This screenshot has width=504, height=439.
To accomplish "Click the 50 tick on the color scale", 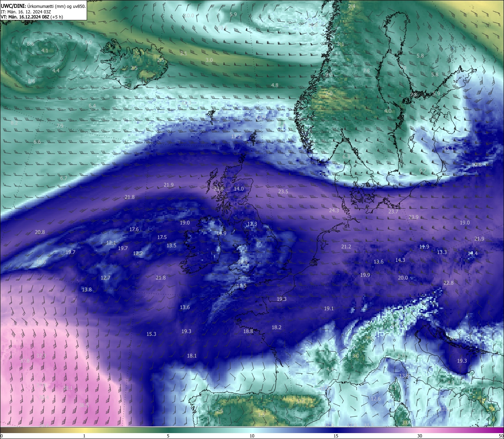I will [501, 436].
